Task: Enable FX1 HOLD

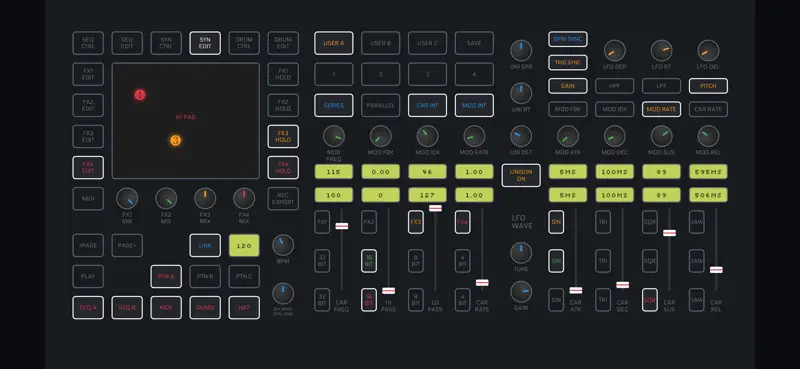Action: 283,74
